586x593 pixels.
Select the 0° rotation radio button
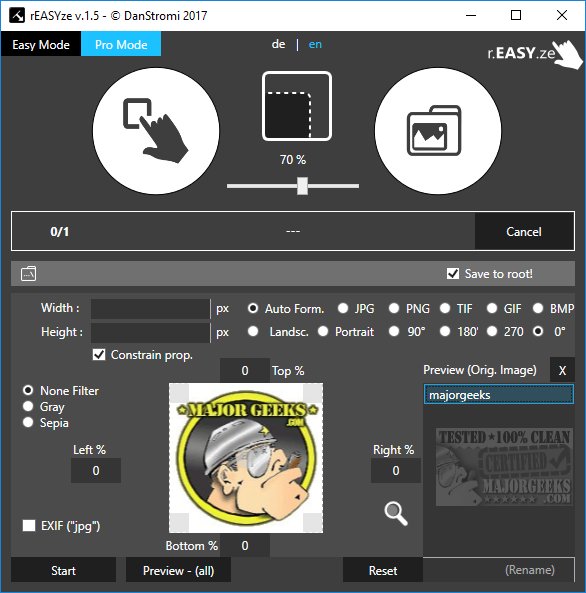click(538, 331)
